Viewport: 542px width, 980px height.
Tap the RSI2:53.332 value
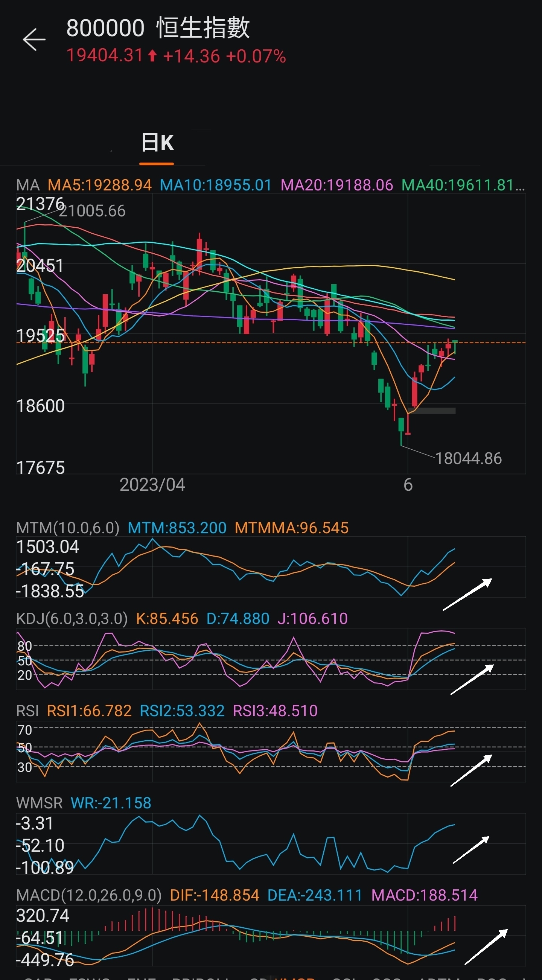tap(182, 711)
